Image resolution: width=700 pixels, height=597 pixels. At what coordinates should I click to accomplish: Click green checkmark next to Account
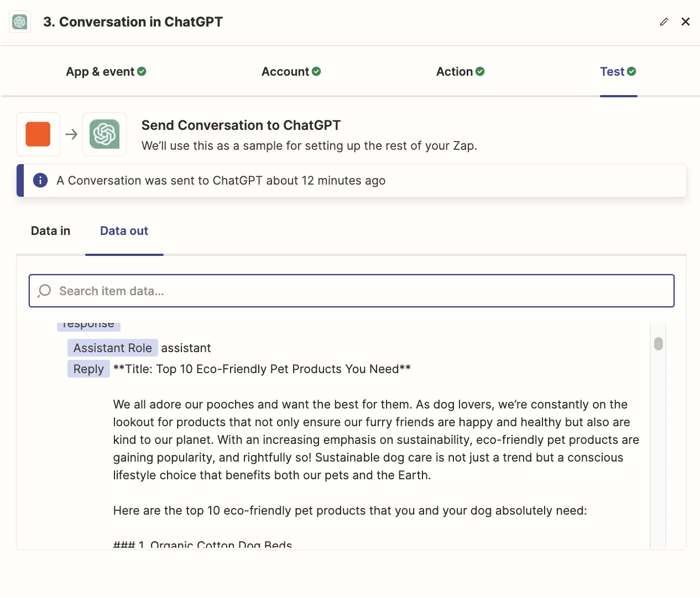point(316,71)
